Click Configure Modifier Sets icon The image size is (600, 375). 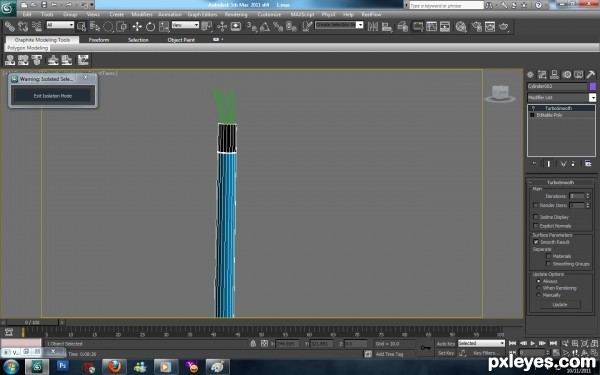[x=588, y=164]
